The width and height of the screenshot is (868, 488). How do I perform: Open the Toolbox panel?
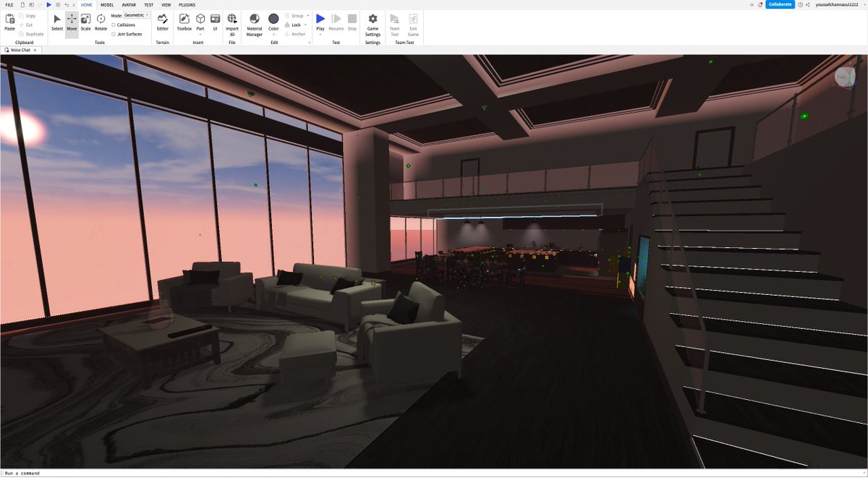point(184,22)
